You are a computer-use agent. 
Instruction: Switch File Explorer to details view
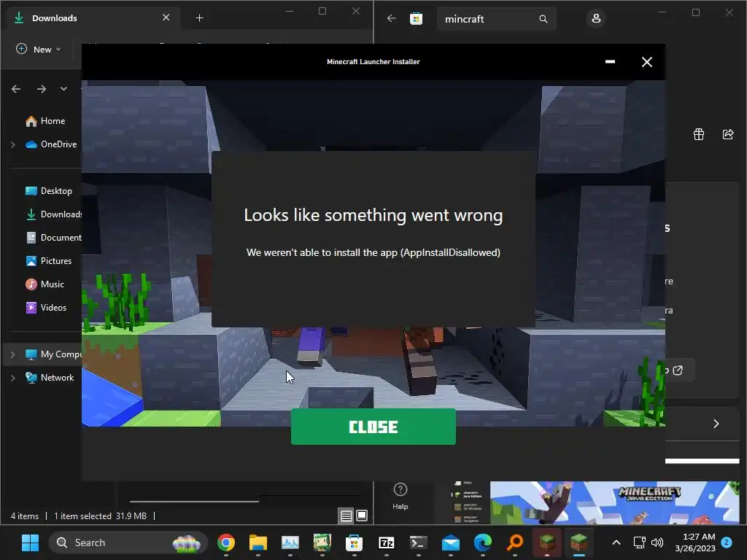347,516
